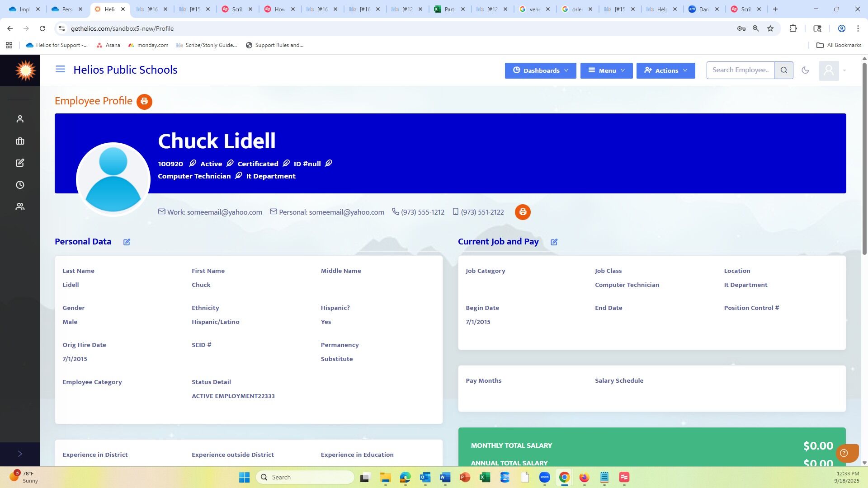Click the edit feather icon next to 100920
Image resolution: width=868 pixels, height=488 pixels.
tap(192, 164)
